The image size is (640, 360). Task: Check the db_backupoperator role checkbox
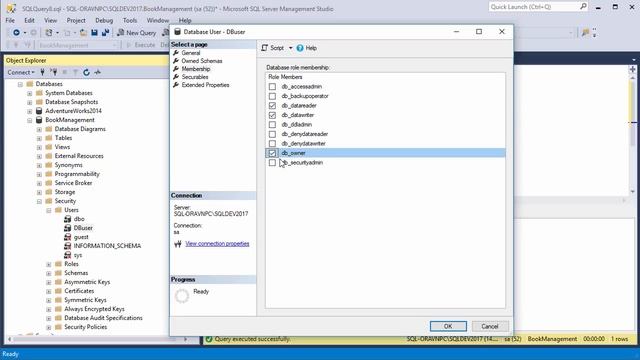point(272,96)
